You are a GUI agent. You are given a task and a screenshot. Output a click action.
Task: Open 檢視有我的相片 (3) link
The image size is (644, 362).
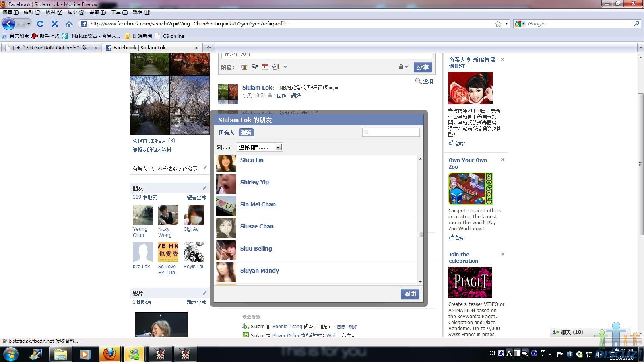[x=154, y=141]
